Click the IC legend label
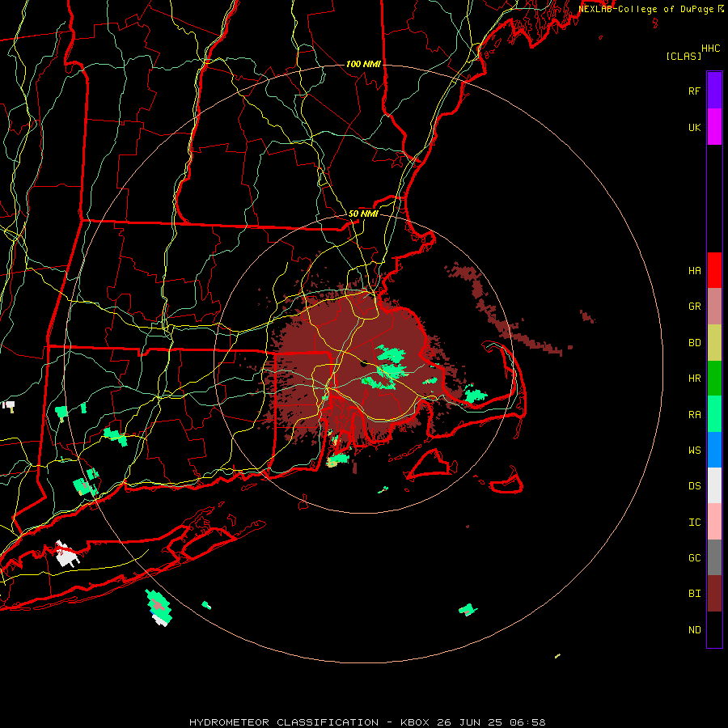This screenshot has width=728, height=728. pos(694,523)
